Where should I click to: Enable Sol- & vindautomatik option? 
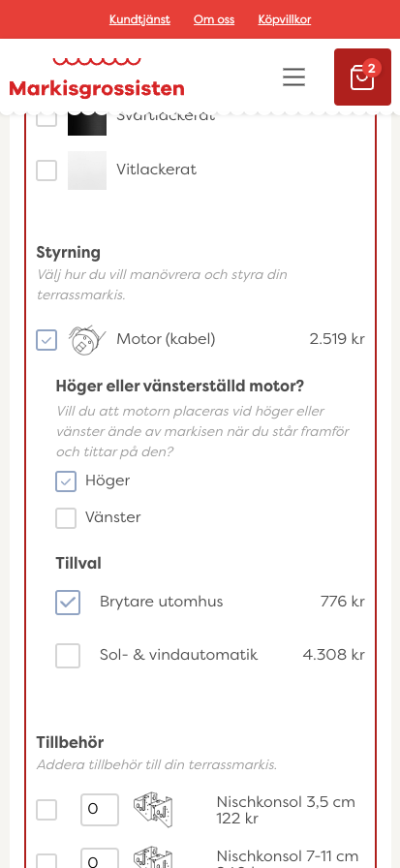pos(68,656)
